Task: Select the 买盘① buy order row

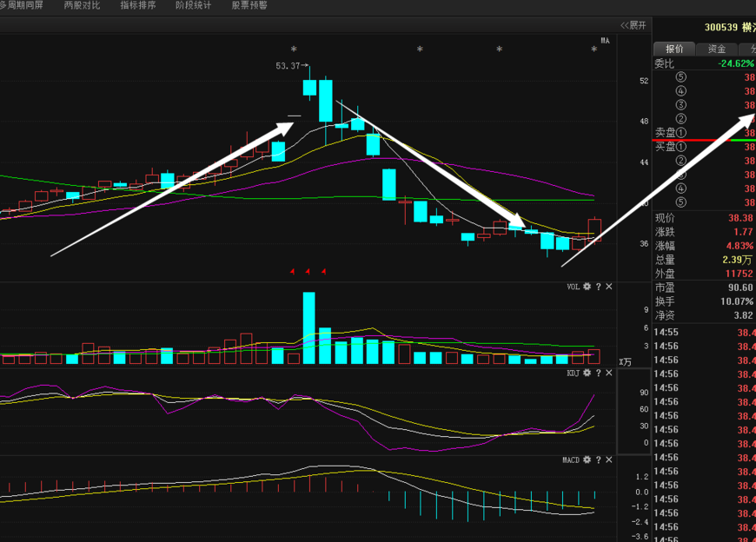Action: point(704,147)
